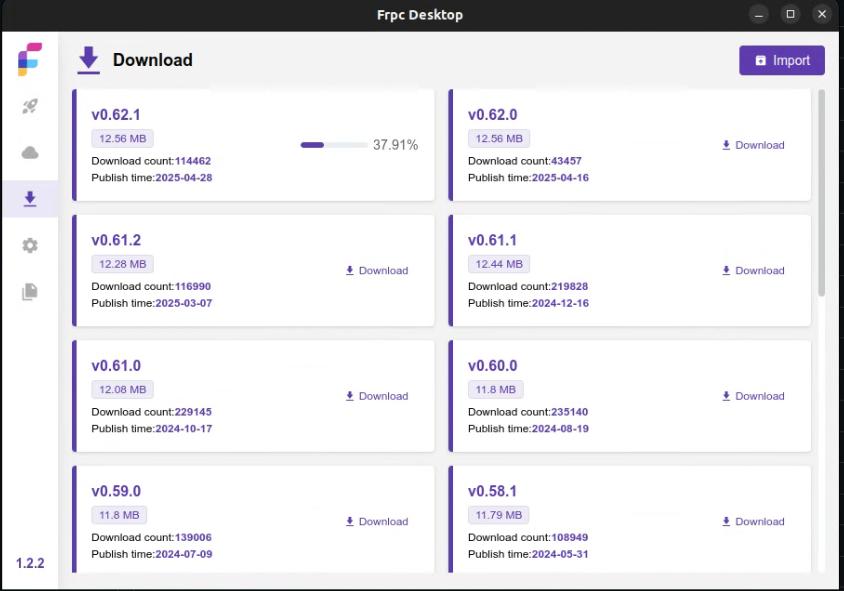Click the v0.62.1 download progress bar
Screen dimensions: 844x591
point(334,145)
